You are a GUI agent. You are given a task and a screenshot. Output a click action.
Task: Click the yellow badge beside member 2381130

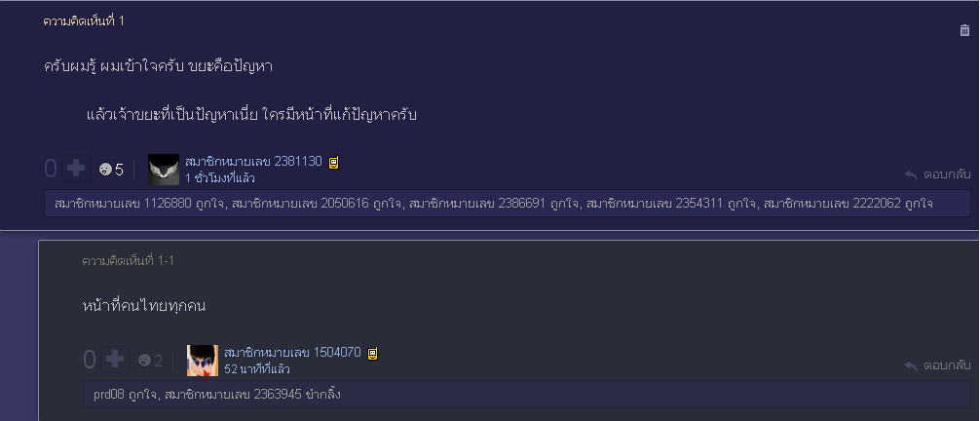334,163
